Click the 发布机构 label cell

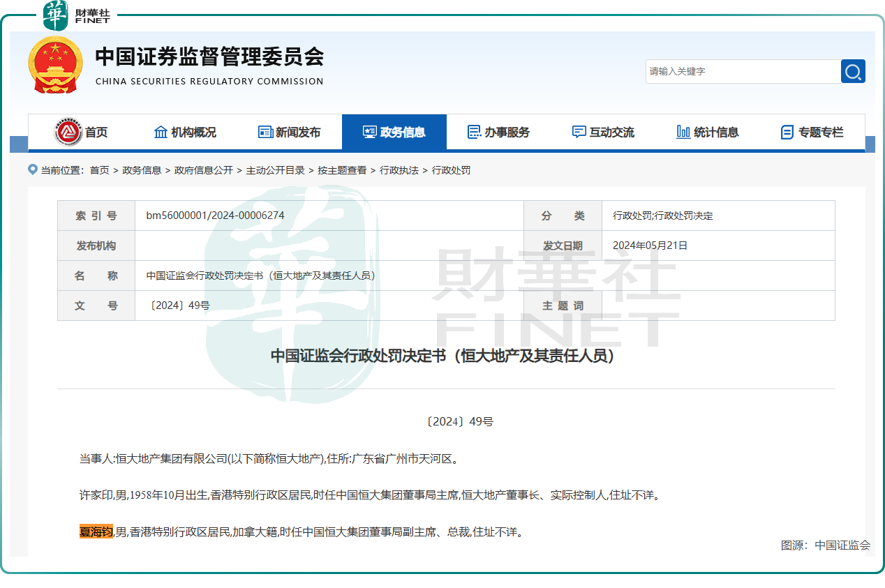96,246
